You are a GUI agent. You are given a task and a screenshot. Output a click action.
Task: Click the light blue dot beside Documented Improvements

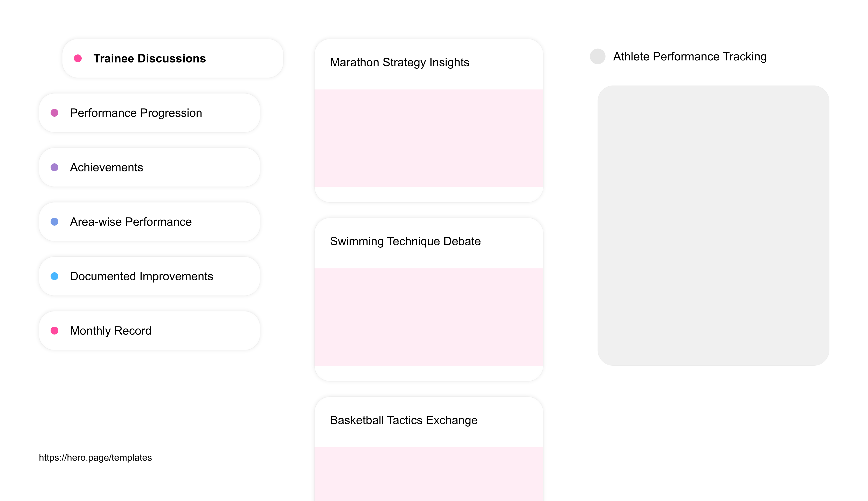coord(55,276)
